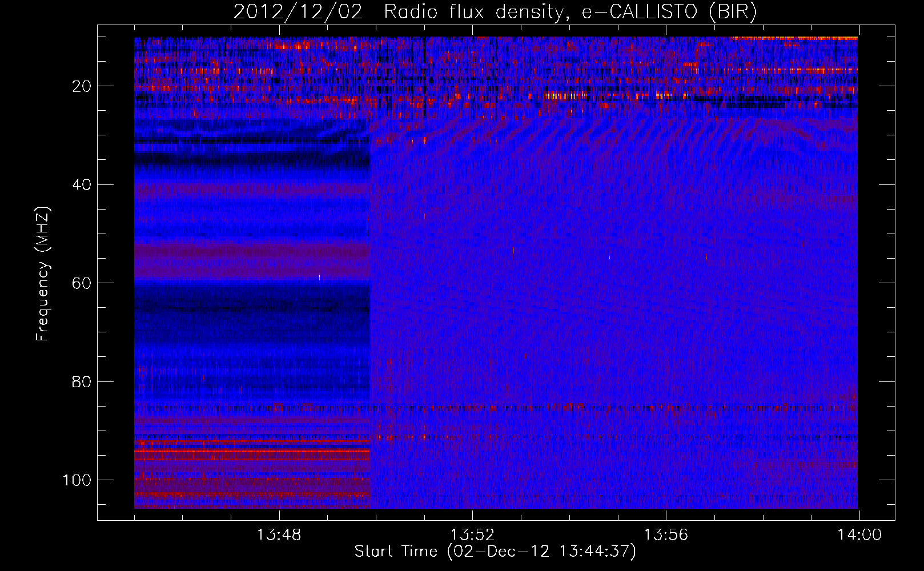924x571 pixels.
Task: Click the '14:00' time tick label
Action: click(859, 535)
